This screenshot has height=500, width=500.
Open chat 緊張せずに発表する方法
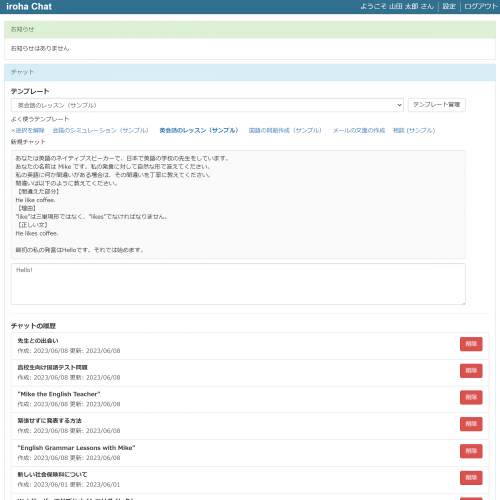pyautogui.click(x=49, y=421)
